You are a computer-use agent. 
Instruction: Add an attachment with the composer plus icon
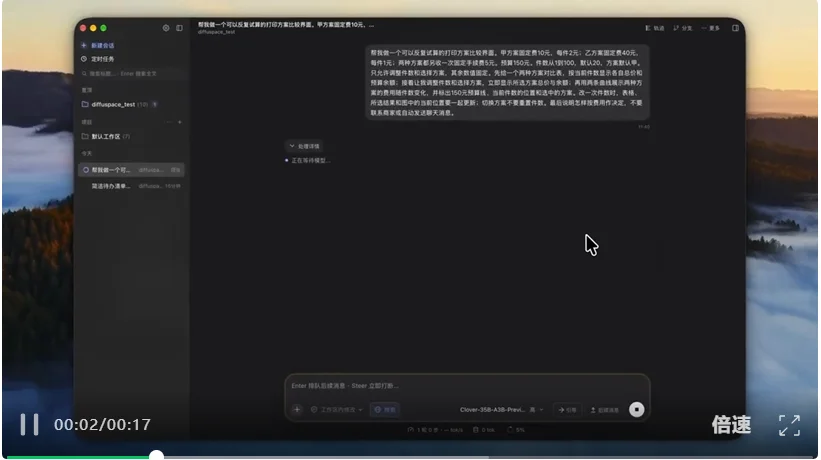point(297,410)
